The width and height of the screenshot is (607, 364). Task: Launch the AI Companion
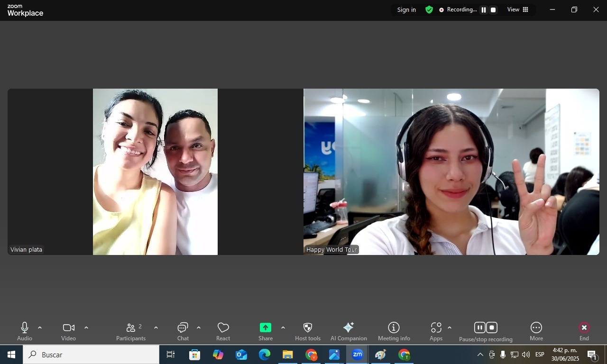click(349, 331)
